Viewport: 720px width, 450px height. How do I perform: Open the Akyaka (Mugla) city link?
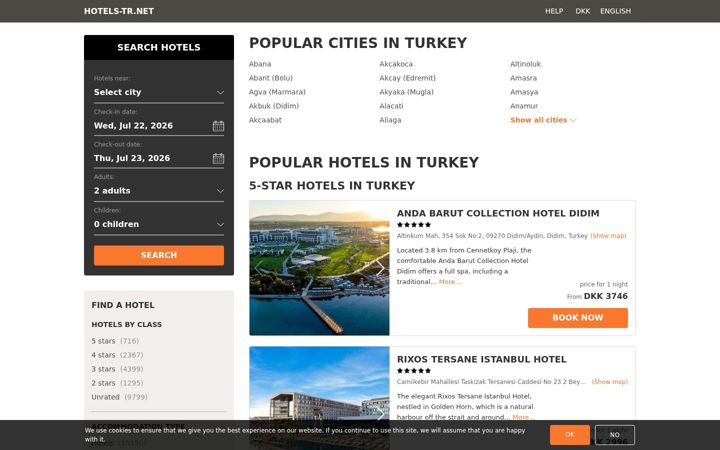click(406, 92)
